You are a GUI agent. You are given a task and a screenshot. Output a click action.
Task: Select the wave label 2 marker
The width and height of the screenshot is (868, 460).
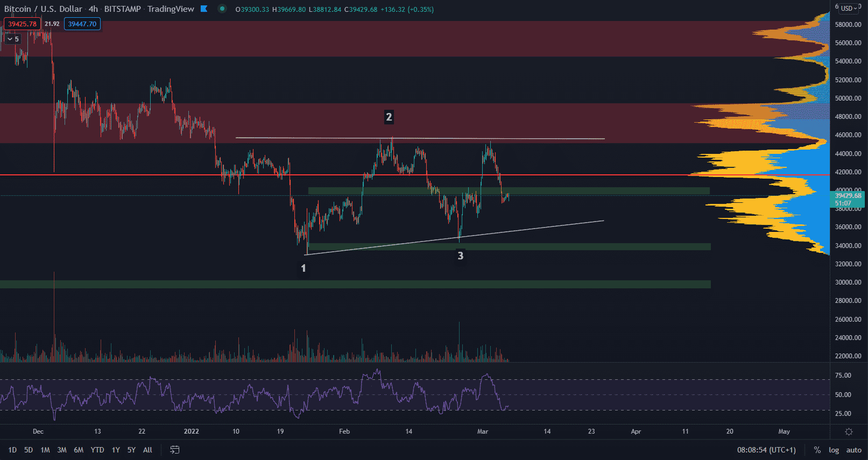[389, 117]
